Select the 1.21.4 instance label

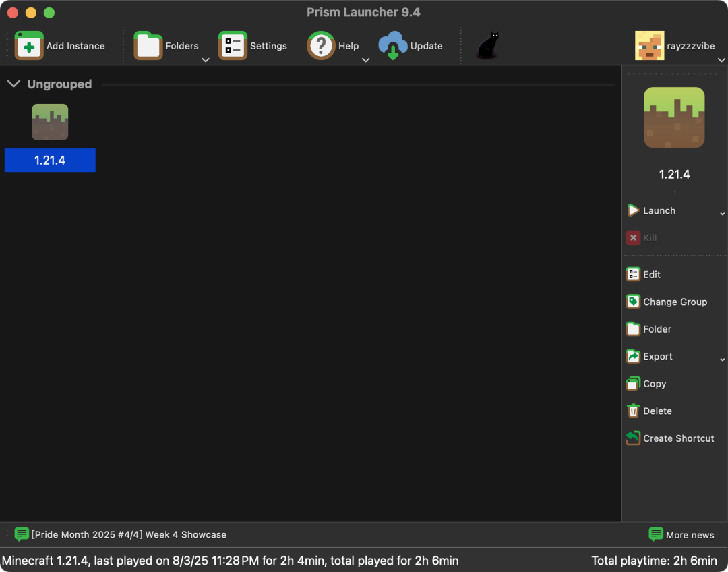(x=50, y=161)
